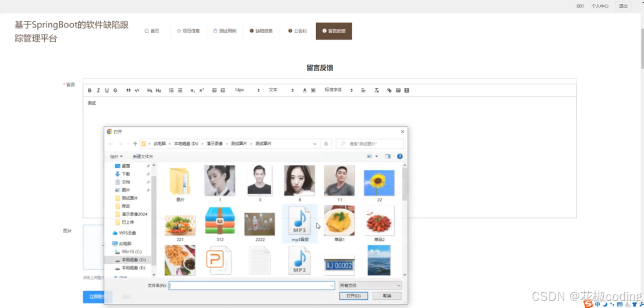This screenshot has width=644, height=308.
Task: Click 取消 button in file dialog
Action: coord(387,296)
